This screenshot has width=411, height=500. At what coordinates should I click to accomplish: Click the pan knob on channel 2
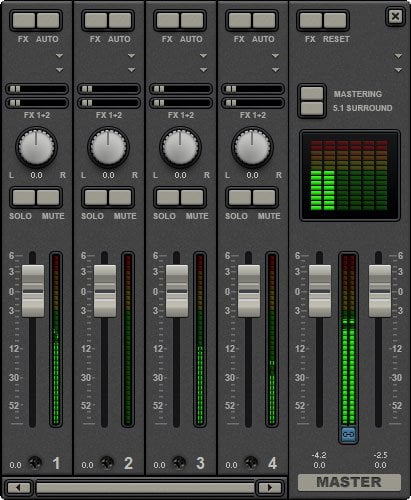108,147
